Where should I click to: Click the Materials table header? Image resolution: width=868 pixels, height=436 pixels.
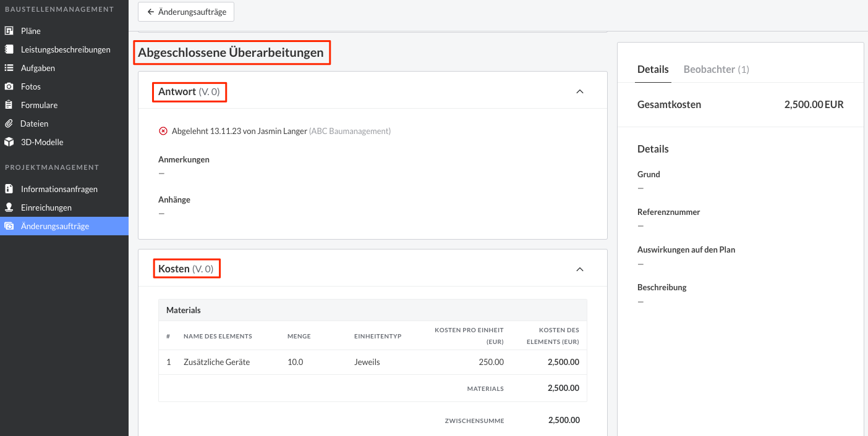[373, 310]
